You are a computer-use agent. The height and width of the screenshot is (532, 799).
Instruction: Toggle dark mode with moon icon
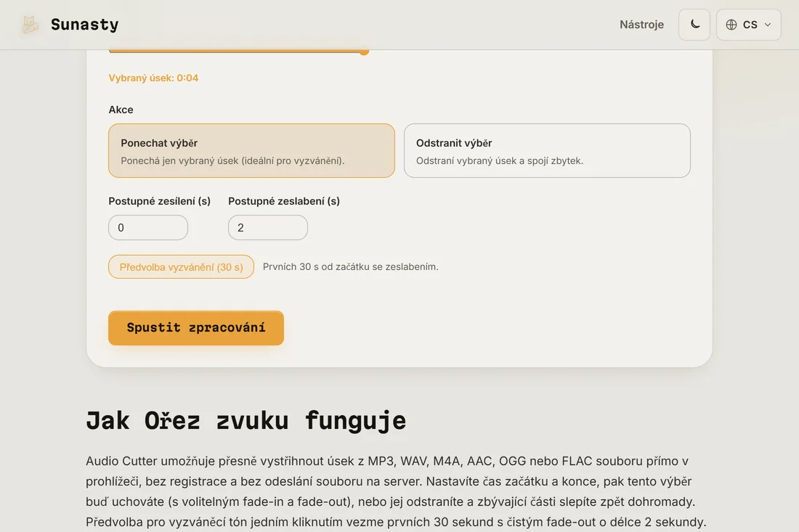[x=694, y=25]
